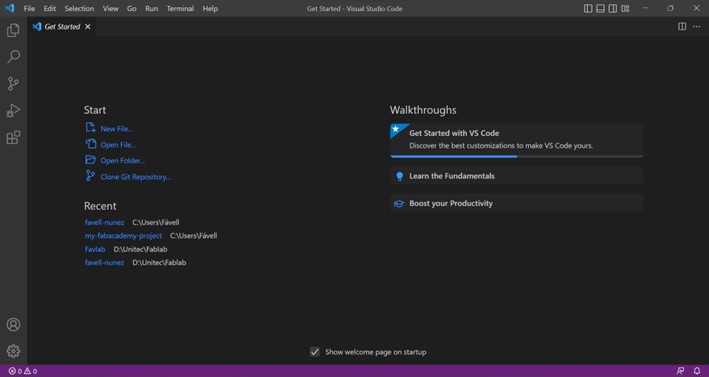Image resolution: width=709 pixels, height=377 pixels.
Task: Open the File menu
Action: (29, 9)
